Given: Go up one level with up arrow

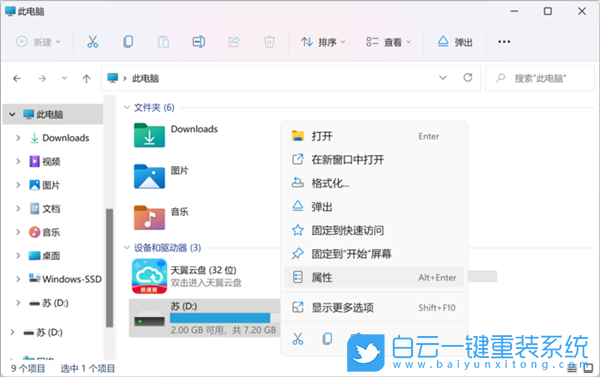Looking at the screenshot, I should (x=86, y=78).
